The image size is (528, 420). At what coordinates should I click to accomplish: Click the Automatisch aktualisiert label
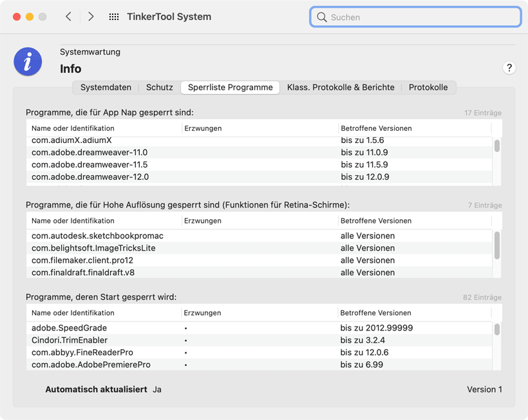pyautogui.click(x=97, y=389)
